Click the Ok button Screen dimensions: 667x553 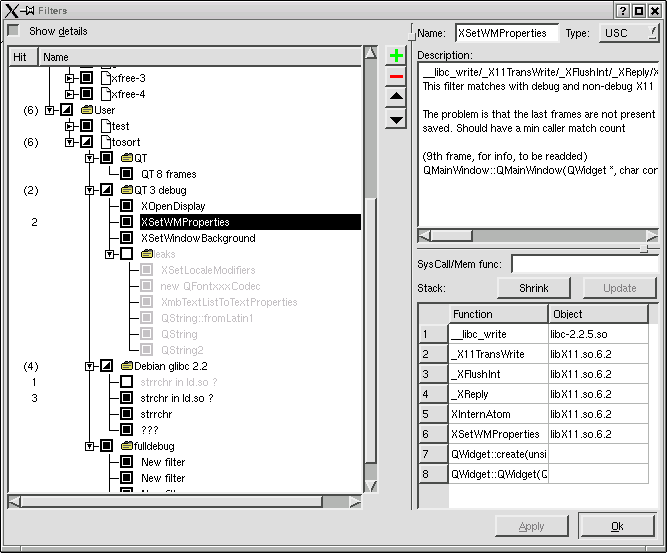click(617, 527)
